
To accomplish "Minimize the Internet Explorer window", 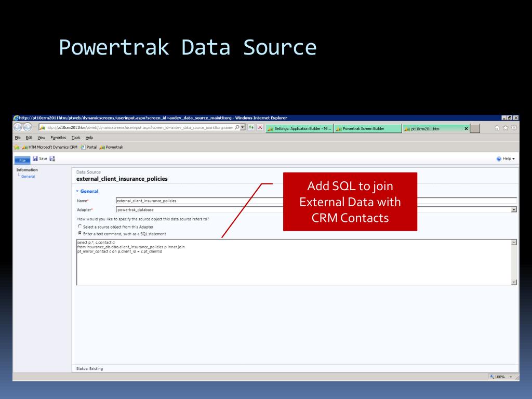I will [x=504, y=118].
